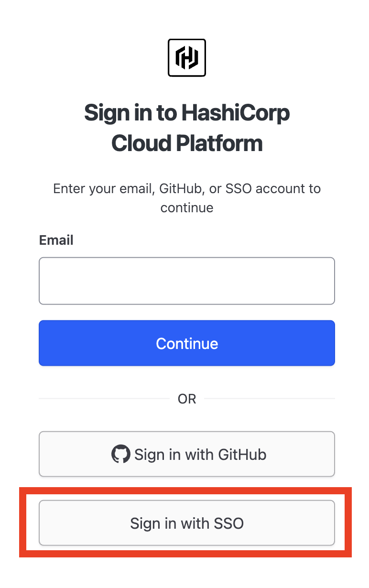This screenshot has width=369, height=588.
Task: Select the Sign in with SSO button
Action: click(187, 523)
